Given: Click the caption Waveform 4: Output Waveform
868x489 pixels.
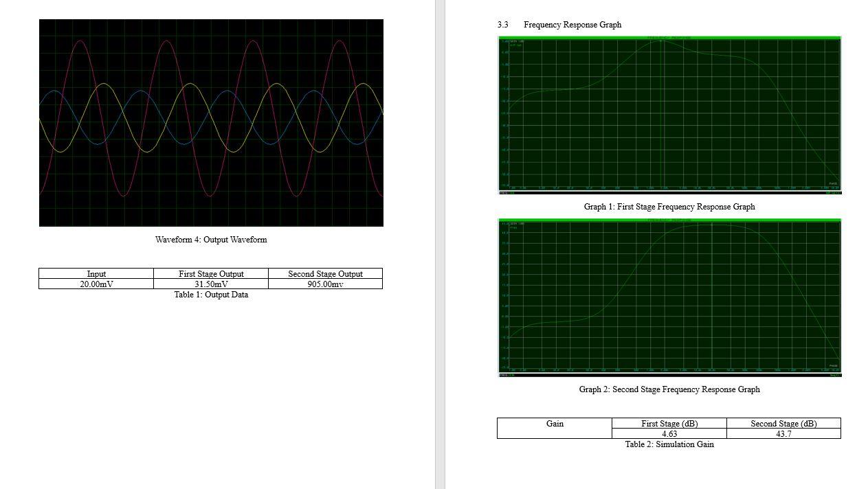Looking at the screenshot, I should 212,240.
